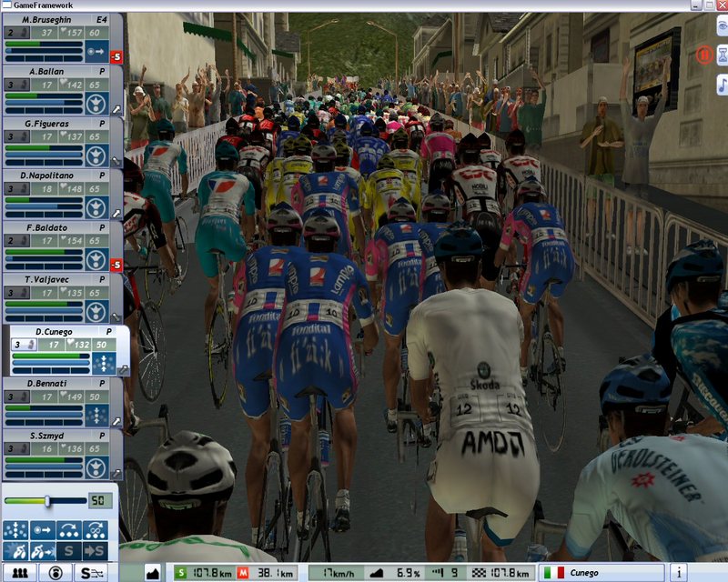
Task: Select rider M.Bruseghin's panel
Action: coord(55,19)
